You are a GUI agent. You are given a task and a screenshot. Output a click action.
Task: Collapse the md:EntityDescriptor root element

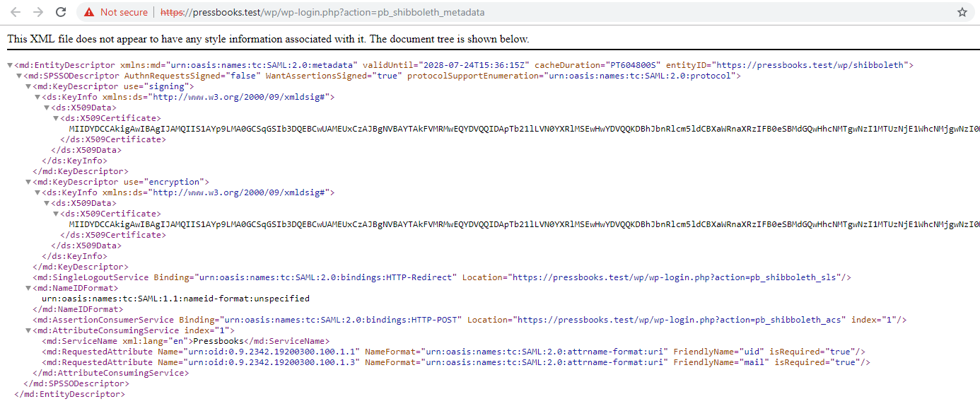(x=8, y=64)
